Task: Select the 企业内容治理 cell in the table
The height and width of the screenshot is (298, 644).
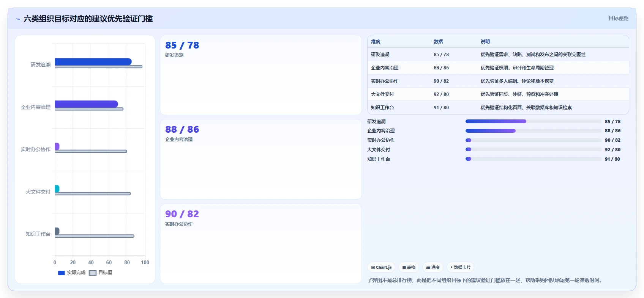Action: tap(385, 68)
